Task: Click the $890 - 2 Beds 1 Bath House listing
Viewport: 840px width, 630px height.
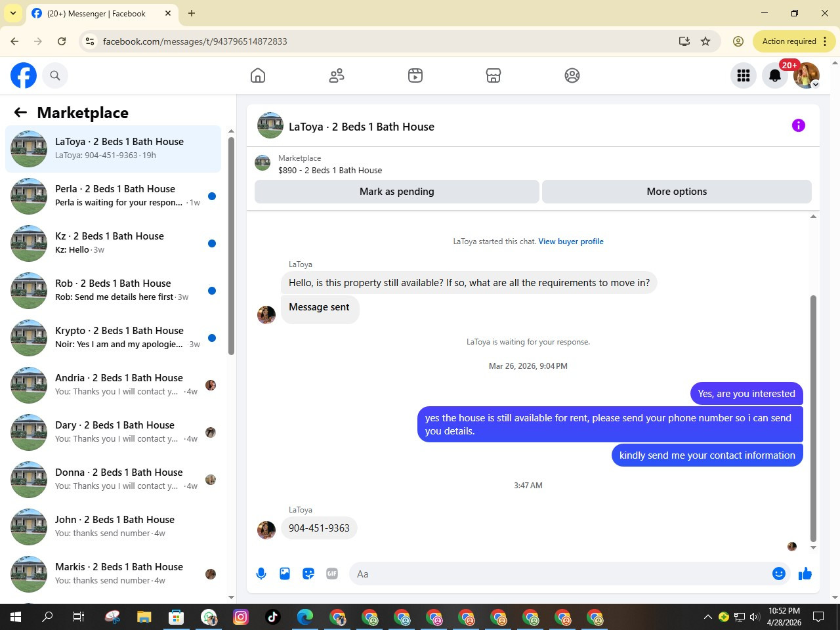Action: coord(330,170)
